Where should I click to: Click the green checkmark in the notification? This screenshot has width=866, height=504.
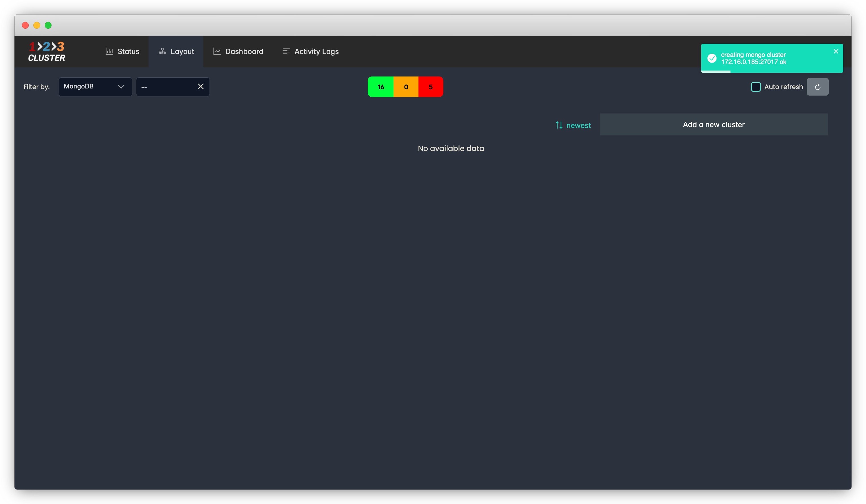712,58
